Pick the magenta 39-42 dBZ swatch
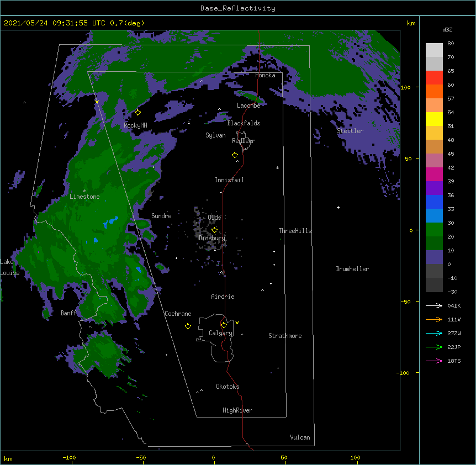 [434, 174]
